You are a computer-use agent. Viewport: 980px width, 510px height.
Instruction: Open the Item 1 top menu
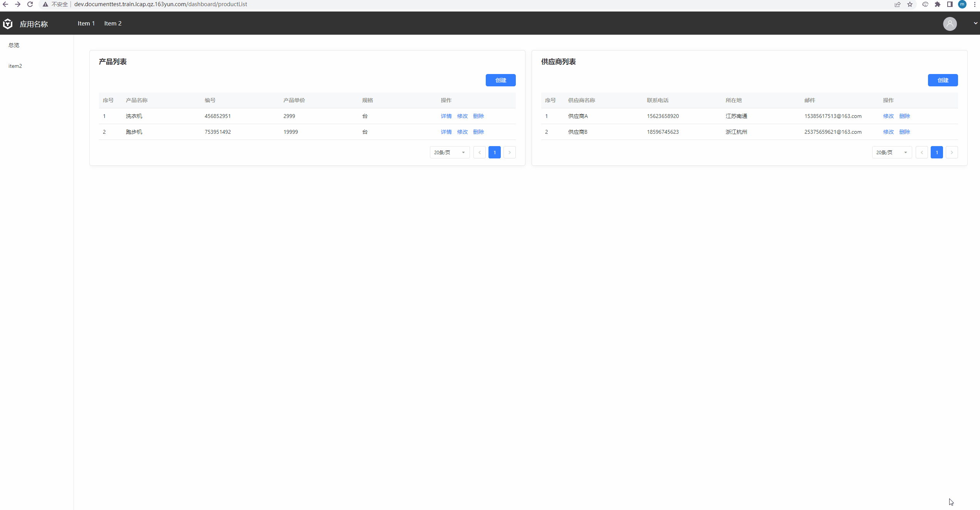coord(86,24)
